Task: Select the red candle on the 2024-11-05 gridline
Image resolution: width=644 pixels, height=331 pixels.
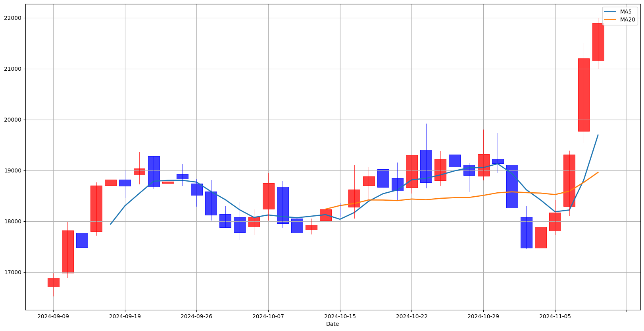Action: (x=555, y=222)
